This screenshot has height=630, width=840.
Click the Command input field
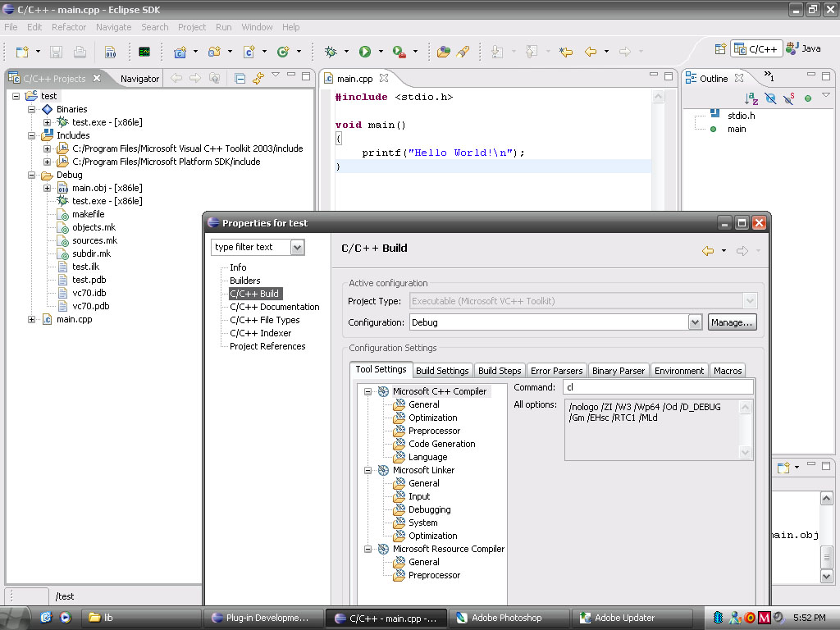click(x=658, y=387)
